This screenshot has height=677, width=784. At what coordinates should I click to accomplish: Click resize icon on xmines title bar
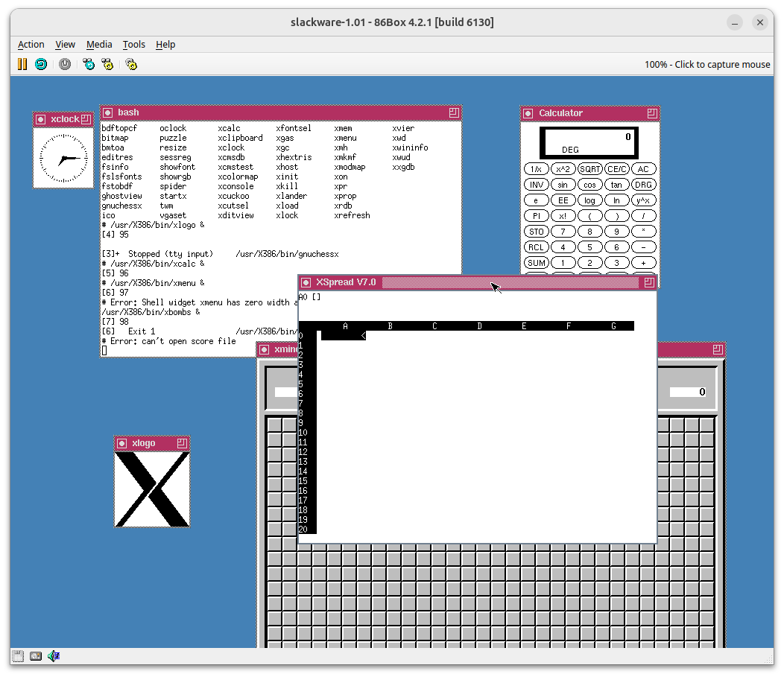coord(718,349)
